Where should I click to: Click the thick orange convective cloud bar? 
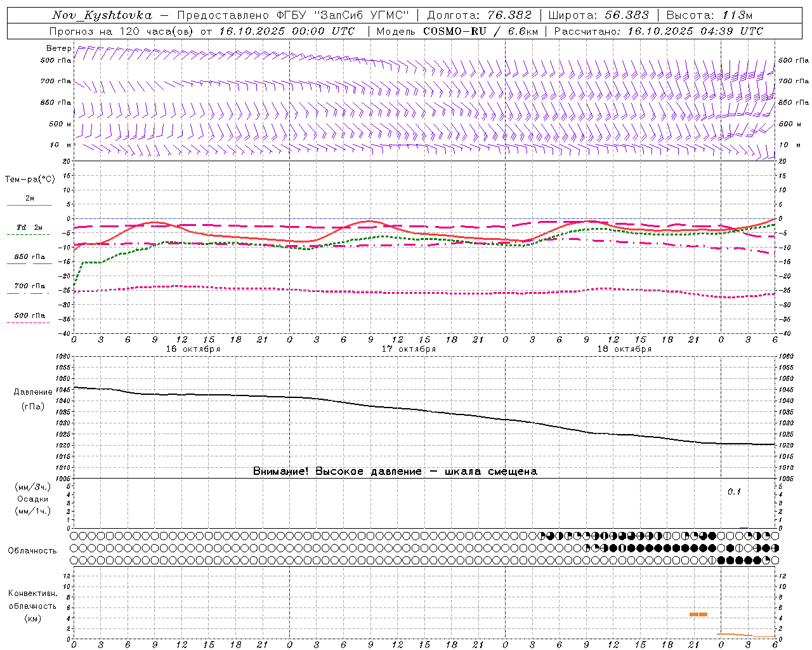698,614
